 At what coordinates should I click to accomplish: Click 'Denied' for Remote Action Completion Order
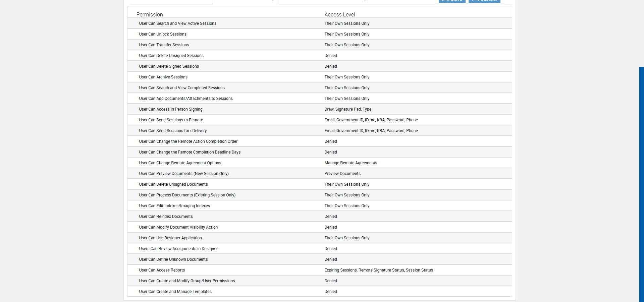(x=331, y=141)
